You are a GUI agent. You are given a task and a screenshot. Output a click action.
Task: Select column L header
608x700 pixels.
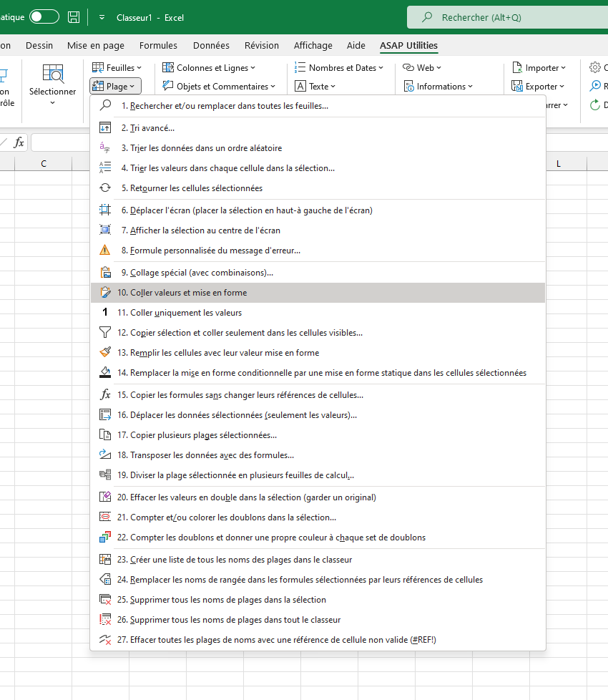(558, 164)
